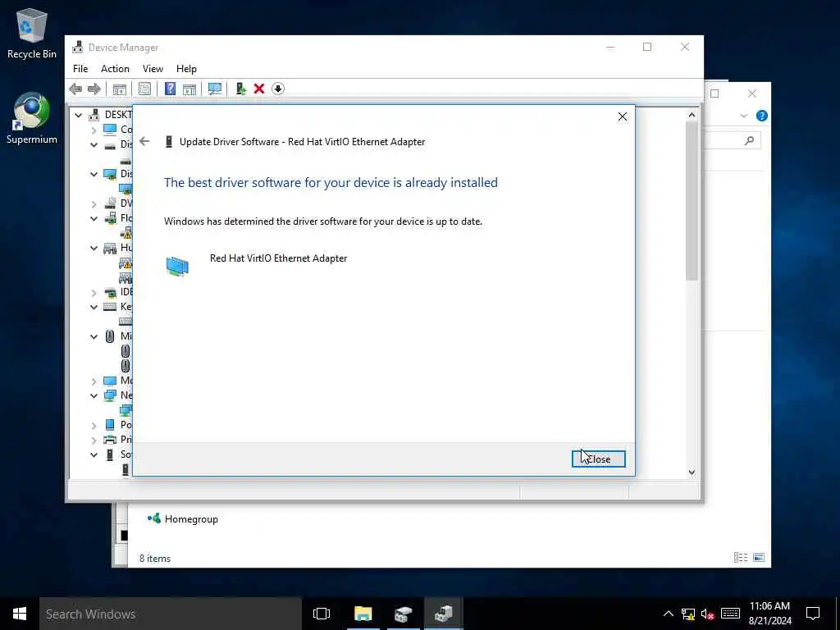Screen dimensions: 840x630
Task: Open the clock showing 11:06 AM
Action: click(769, 614)
